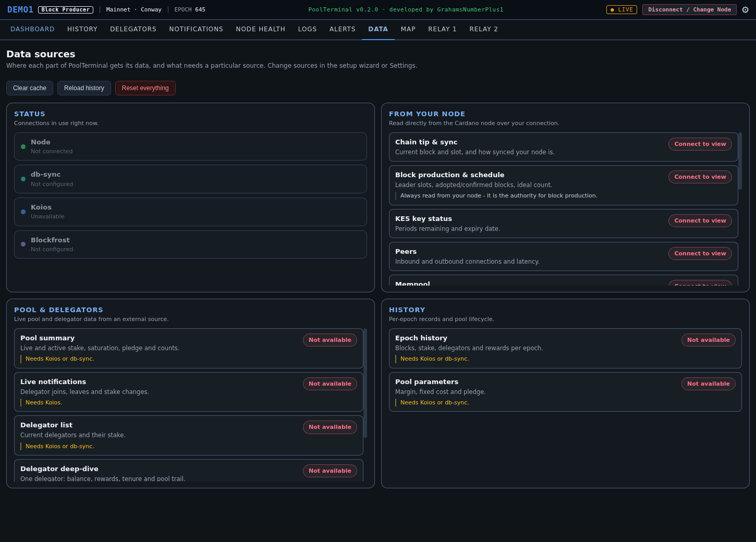Viewport: 756px width, 542px height.
Task: Click the 'Pool parameters' title
Action: click(427, 382)
